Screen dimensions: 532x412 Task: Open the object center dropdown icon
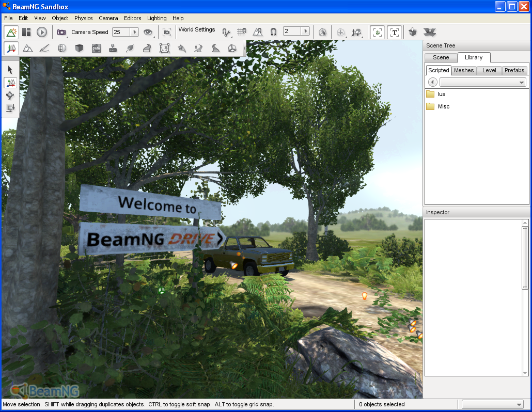coord(341,32)
